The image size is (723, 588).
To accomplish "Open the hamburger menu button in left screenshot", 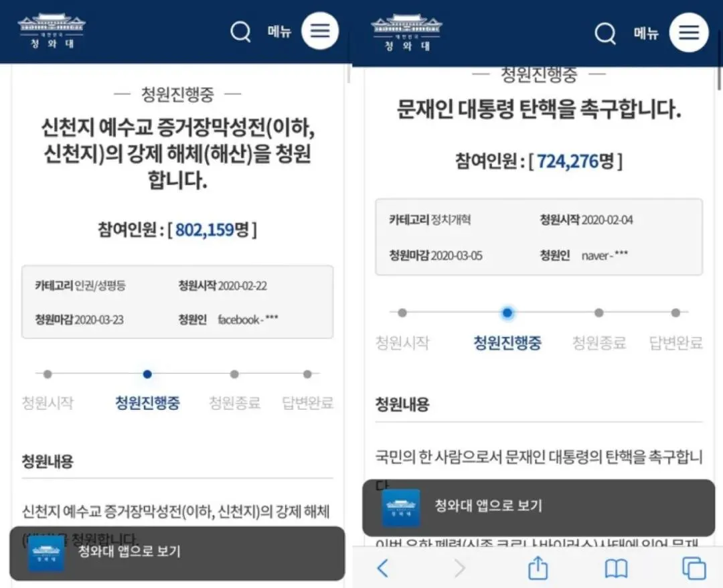I will pyautogui.click(x=320, y=31).
